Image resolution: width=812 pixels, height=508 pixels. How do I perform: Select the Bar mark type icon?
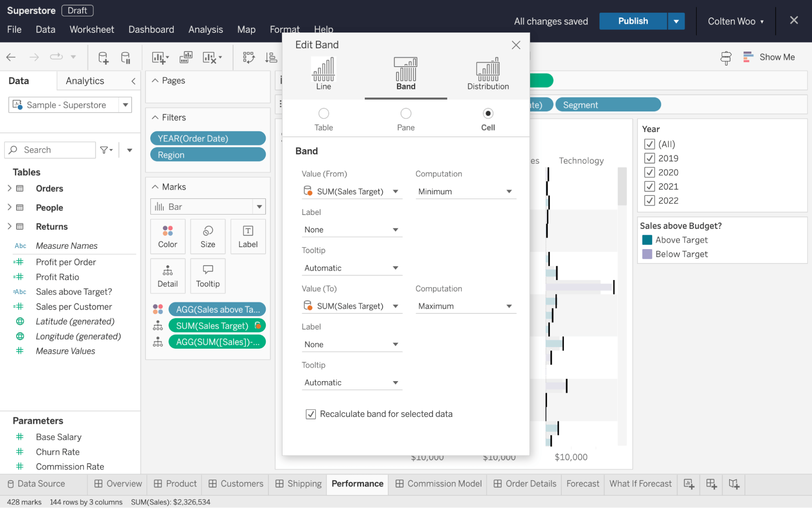tap(161, 206)
